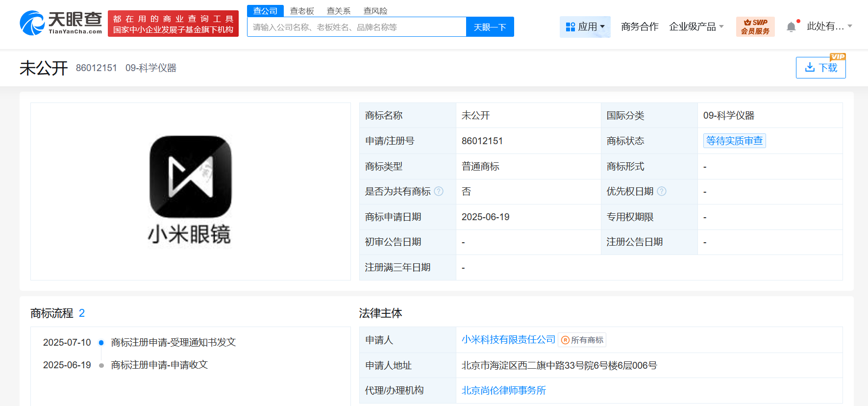Viewport: 868px width, 406px height.
Task: Open the 应用 dropdown menu
Action: click(585, 26)
